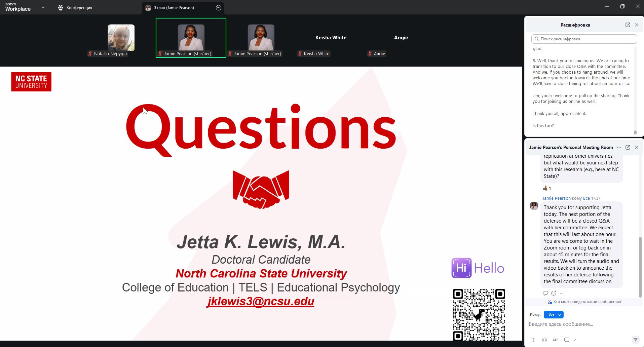
Task: Click the GIF button in chat
Action: point(556,340)
